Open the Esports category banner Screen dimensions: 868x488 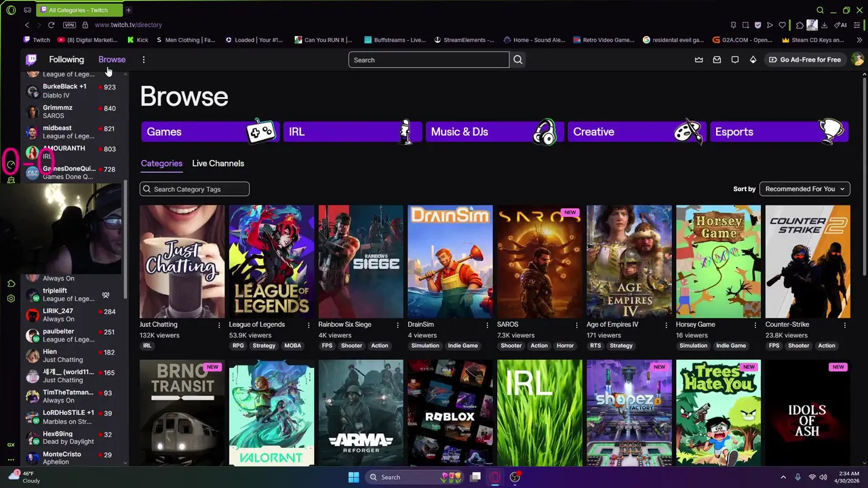[778, 131]
